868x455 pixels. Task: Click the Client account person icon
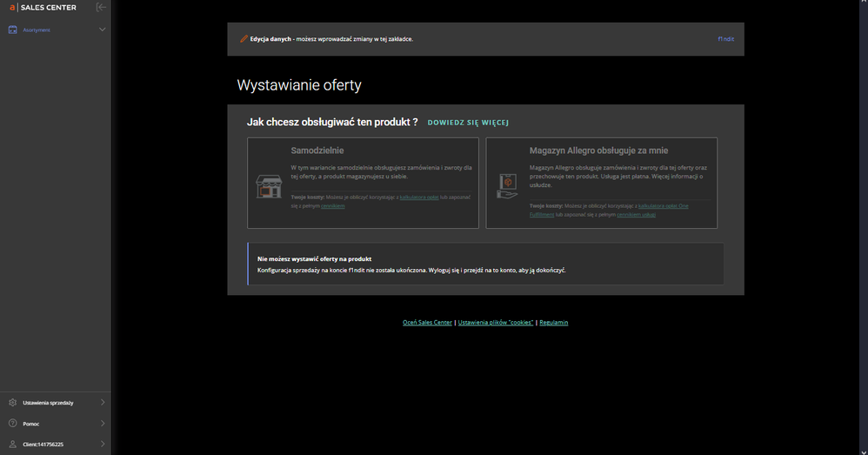click(13, 445)
